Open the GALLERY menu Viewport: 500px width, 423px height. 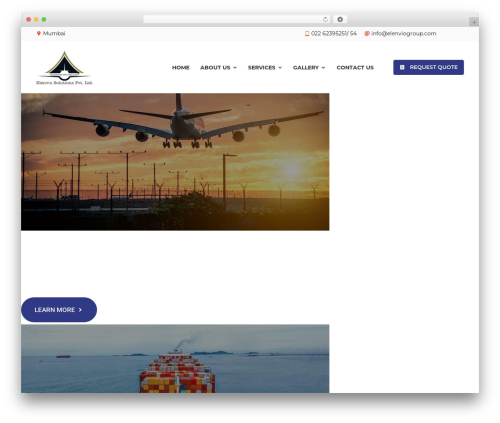click(x=309, y=68)
